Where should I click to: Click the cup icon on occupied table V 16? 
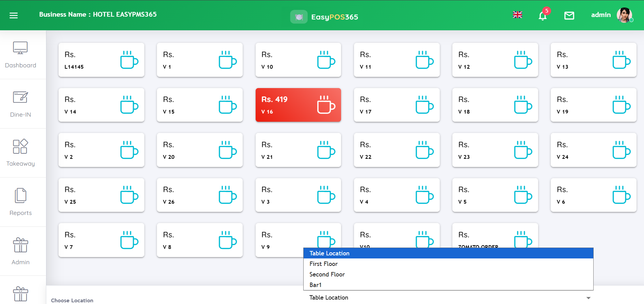(326, 105)
